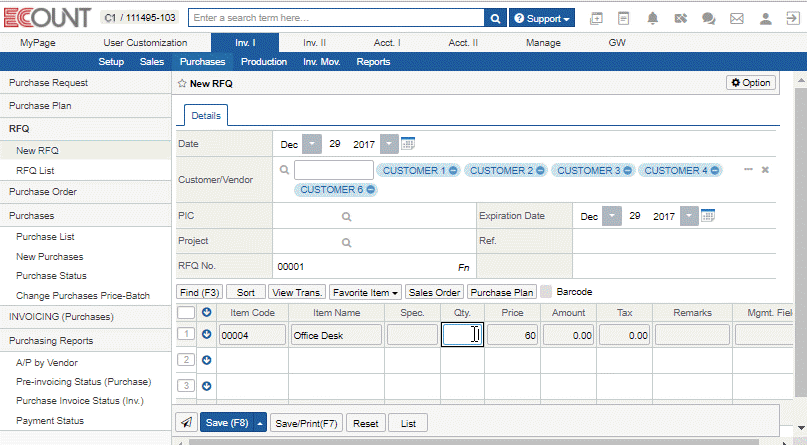Expand the Expiration Date month dropdown

(612, 216)
